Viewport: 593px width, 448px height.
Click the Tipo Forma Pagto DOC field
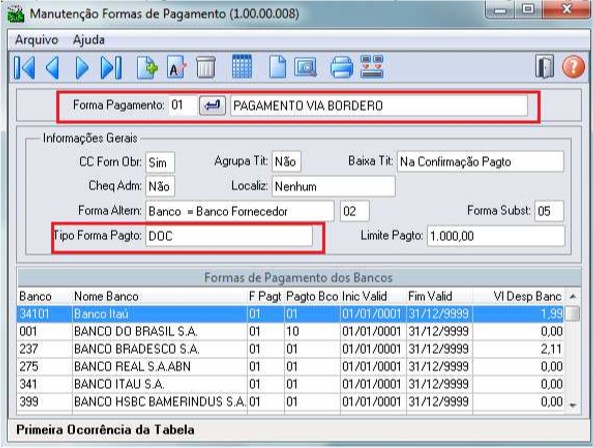[x=229, y=236]
